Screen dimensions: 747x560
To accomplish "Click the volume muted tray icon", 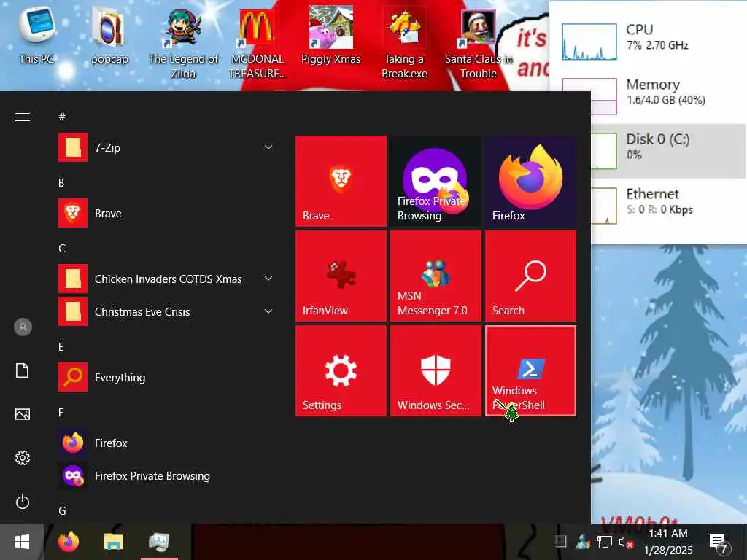I will coord(625,542).
